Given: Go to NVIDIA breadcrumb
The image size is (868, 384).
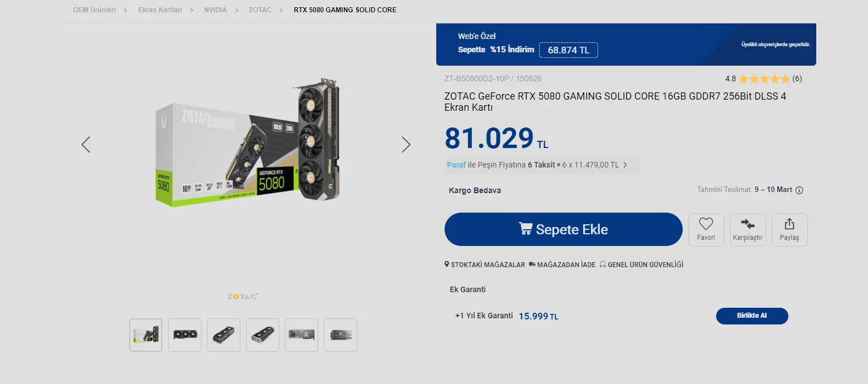Looking at the screenshot, I should click(x=215, y=10).
